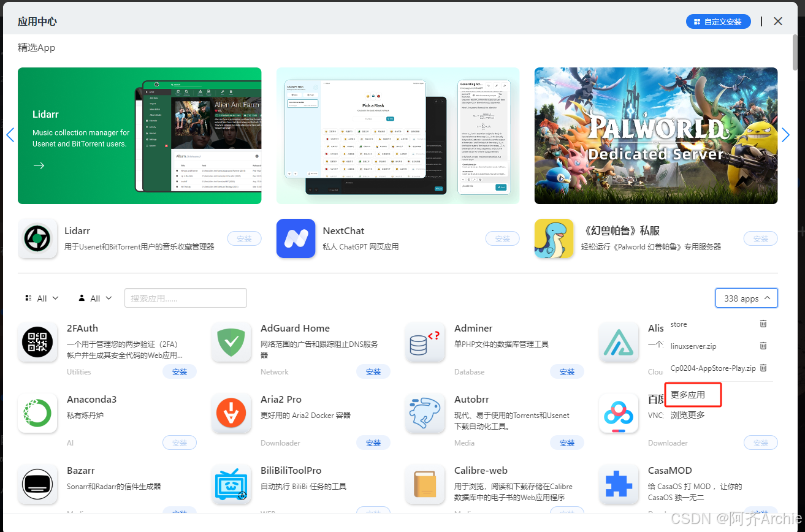Delete the Cp0204-AppStore-Play.zip source with trash icon
Screen dimensions: 805x532
click(763, 368)
